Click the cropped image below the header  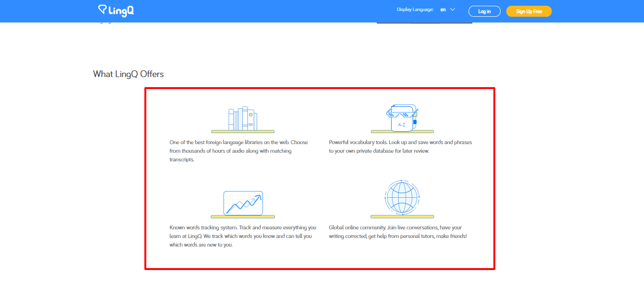(x=424, y=23)
